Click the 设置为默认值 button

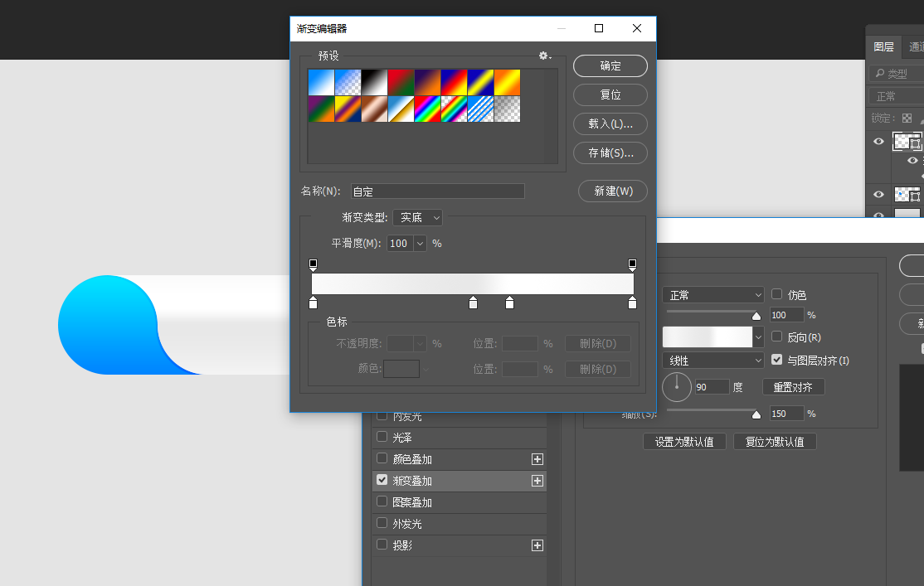coord(684,442)
